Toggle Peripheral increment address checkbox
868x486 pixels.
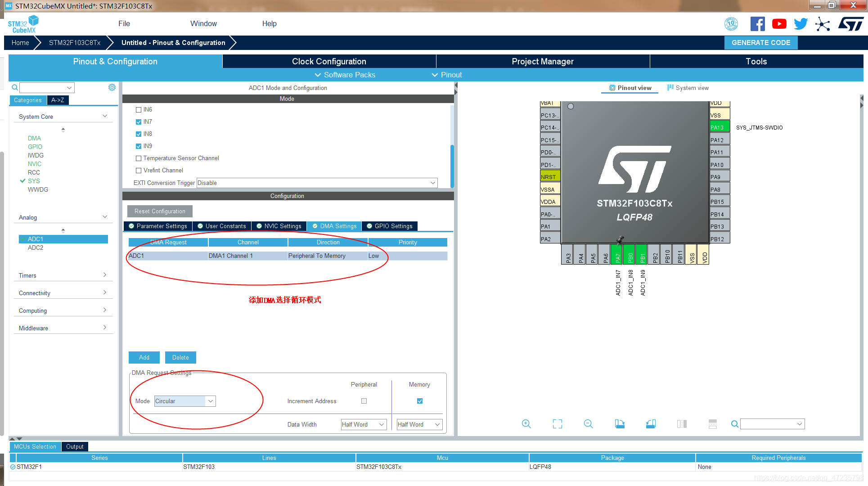[364, 401]
